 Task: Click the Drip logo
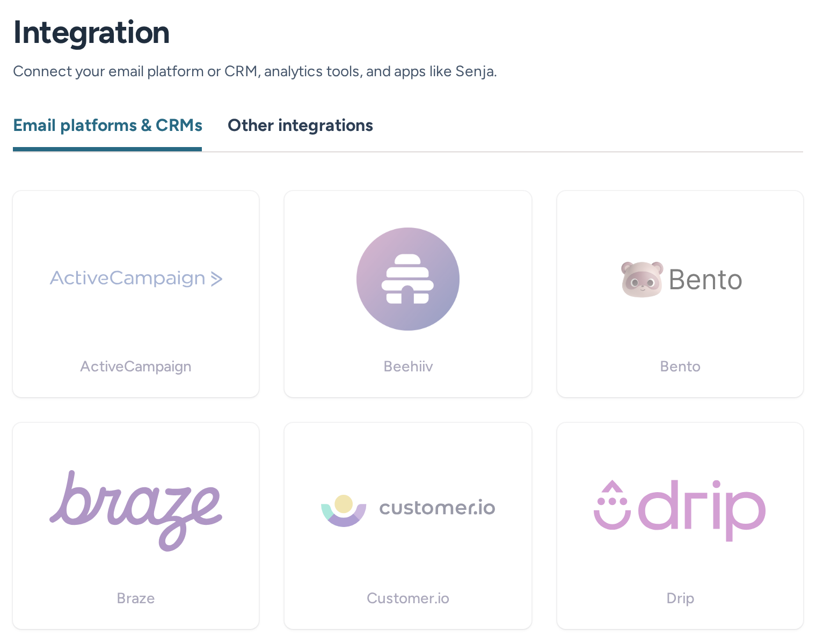tap(680, 510)
